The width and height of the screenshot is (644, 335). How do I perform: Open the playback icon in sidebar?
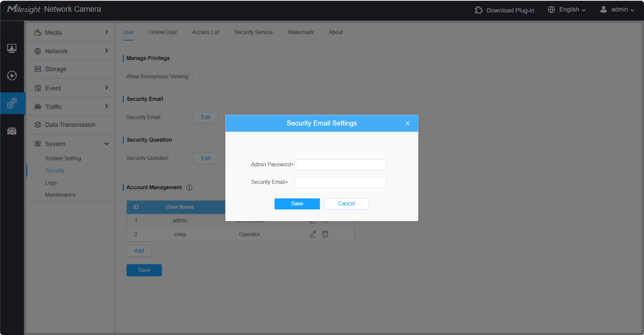click(12, 75)
